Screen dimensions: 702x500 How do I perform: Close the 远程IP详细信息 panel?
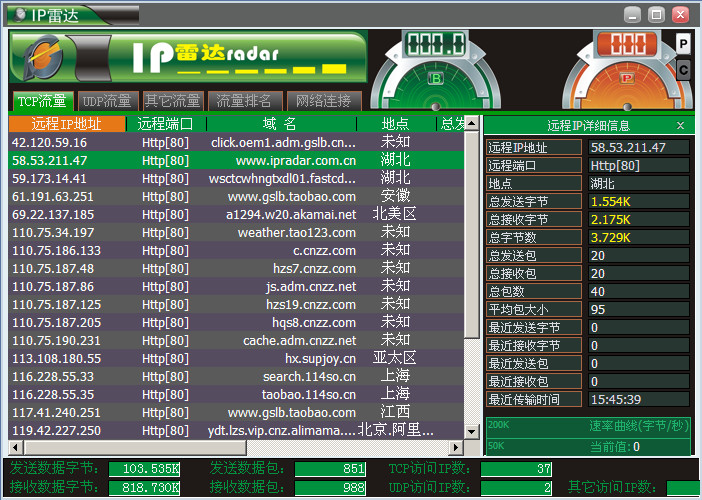(x=681, y=126)
